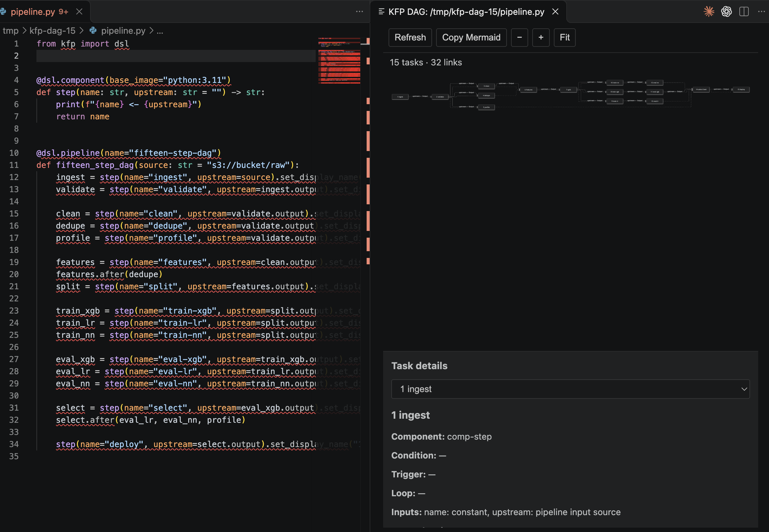The image size is (769, 532).
Task: Zoom out the DAG with the minus button
Action: pos(519,37)
